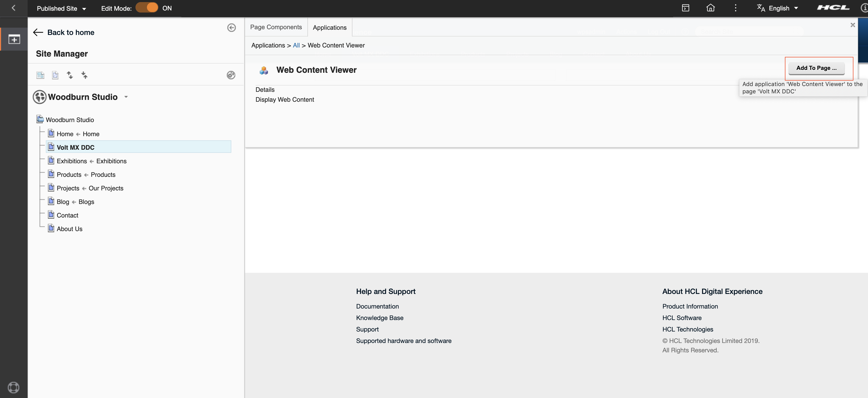The width and height of the screenshot is (868, 398).
Task: Click the collapse all arrows icon
Action: [85, 75]
